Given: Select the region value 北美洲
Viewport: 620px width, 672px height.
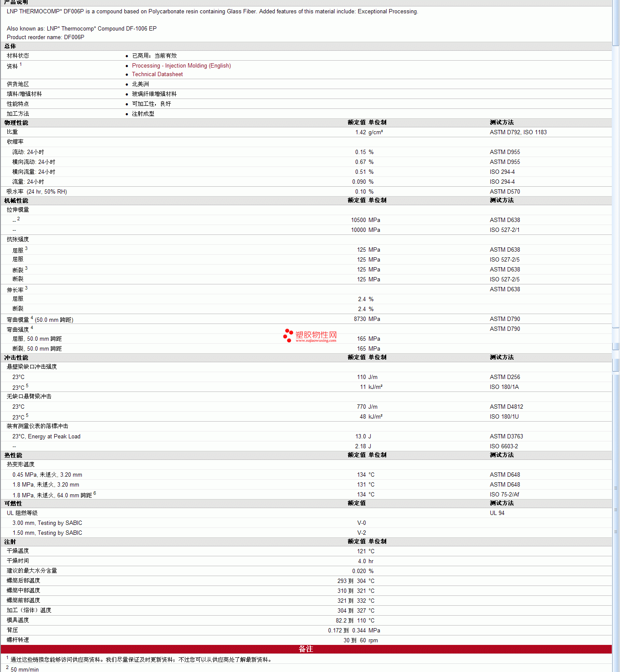Looking at the screenshot, I should pos(140,84).
